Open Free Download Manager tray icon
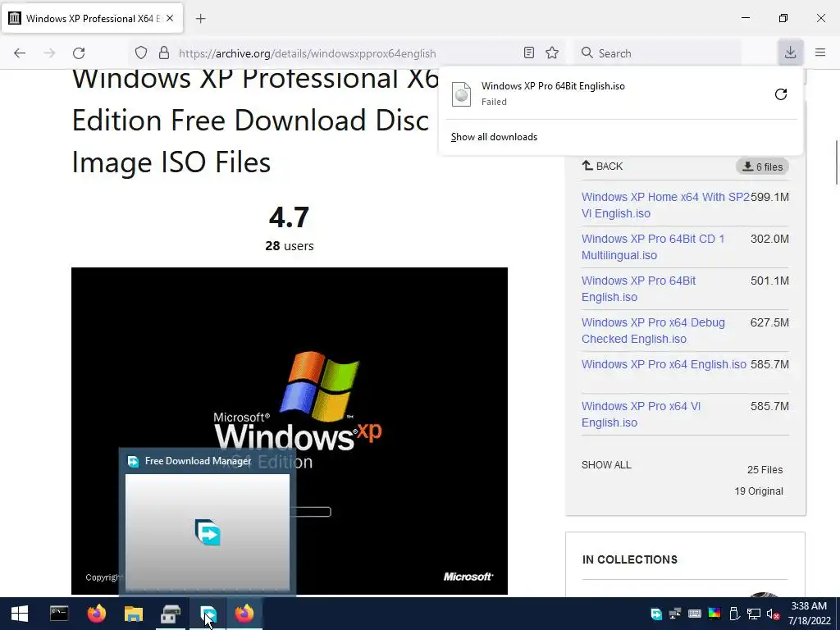 [x=655, y=614]
